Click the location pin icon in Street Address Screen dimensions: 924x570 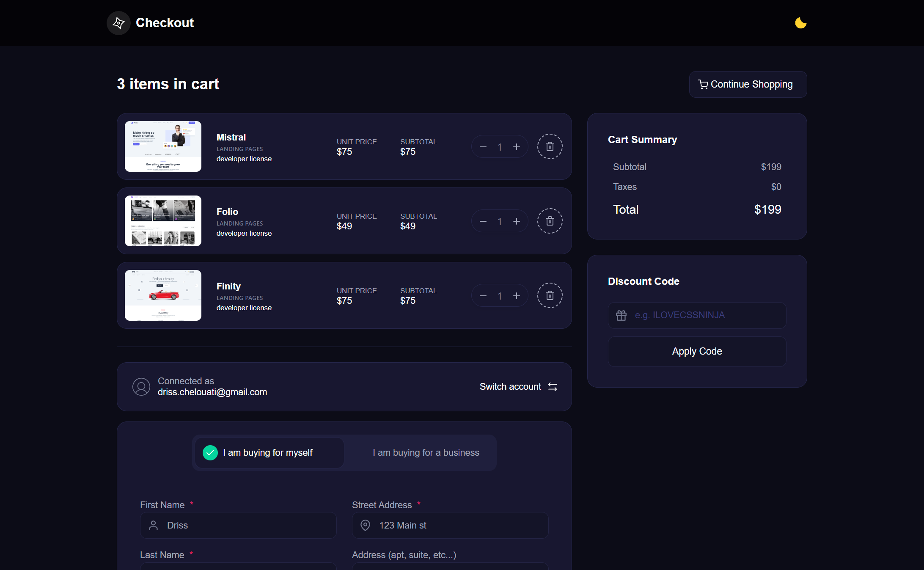(x=365, y=525)
